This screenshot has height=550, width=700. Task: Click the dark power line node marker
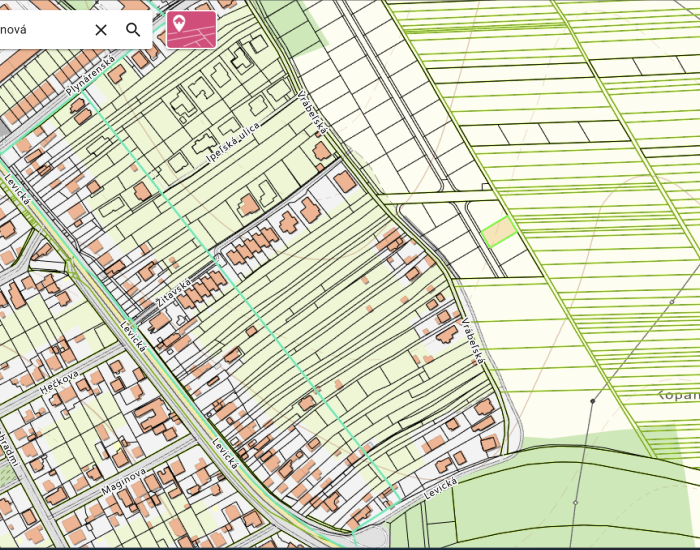tap(592, 401)
